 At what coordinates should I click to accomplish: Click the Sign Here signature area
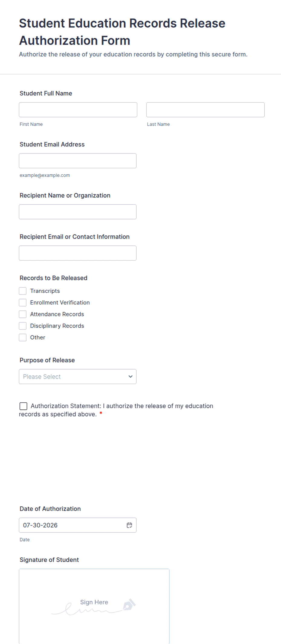tap(94, 606)
